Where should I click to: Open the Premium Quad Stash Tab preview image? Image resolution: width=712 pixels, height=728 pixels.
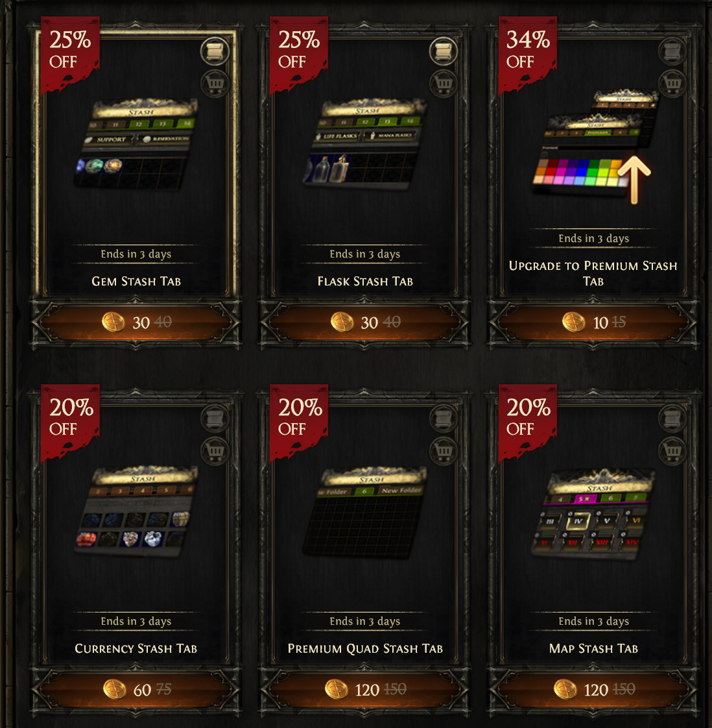click(365, 512)
